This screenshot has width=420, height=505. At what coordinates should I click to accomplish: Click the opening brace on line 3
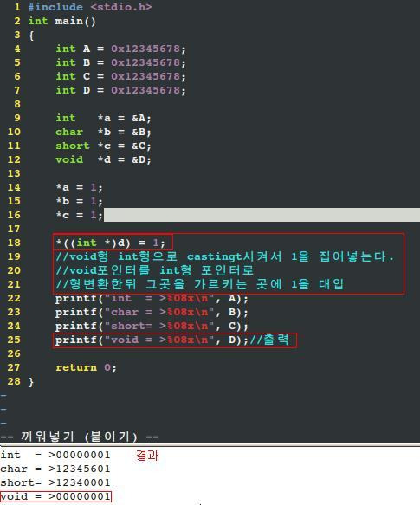(x=31, y=36)
